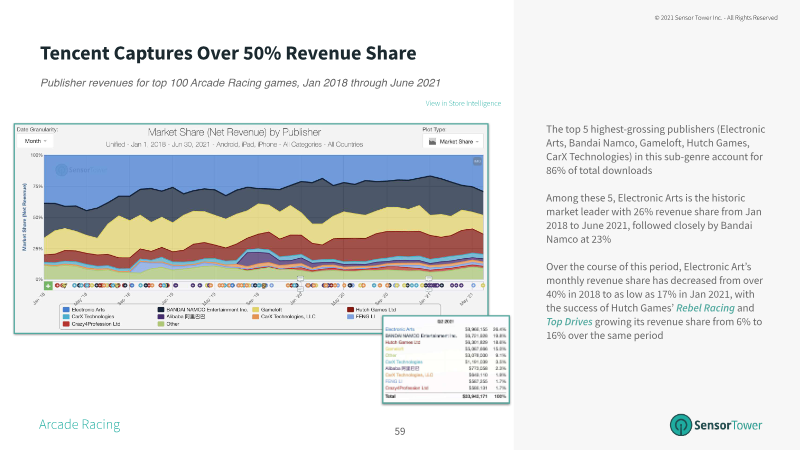The height and width of the screenshot is (450, 800).
Task: Open the Month date granularity dropdown
Action: click(x=36, y=141)
